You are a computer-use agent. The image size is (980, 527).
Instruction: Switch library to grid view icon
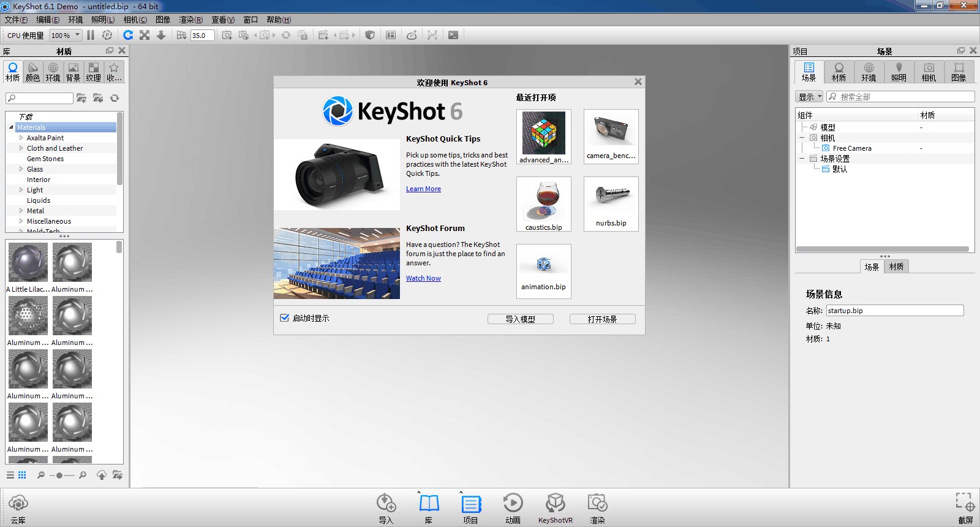(22, 475)
